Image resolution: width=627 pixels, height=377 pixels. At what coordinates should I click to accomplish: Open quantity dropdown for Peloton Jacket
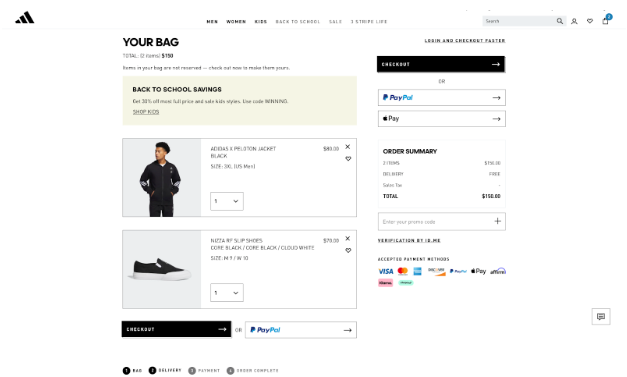pyautogui.click(x=227, y=201)
